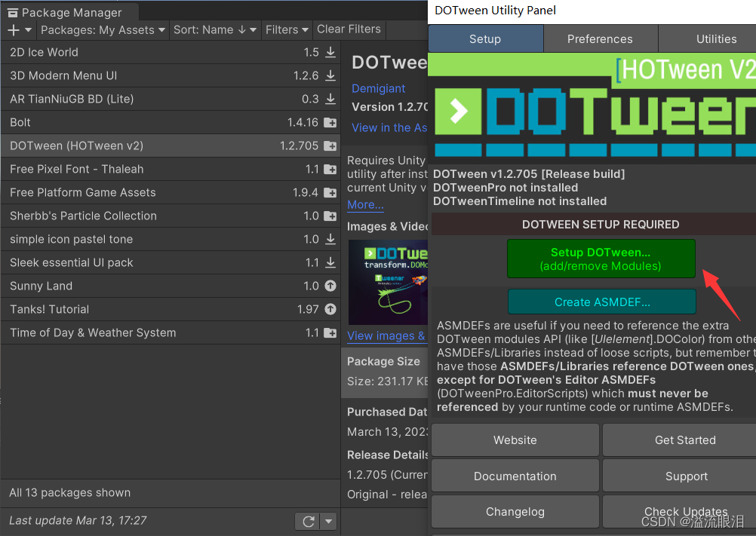756x536 pixels.
Task: Click the Create ASMDEF button
Action: (602, 302)
